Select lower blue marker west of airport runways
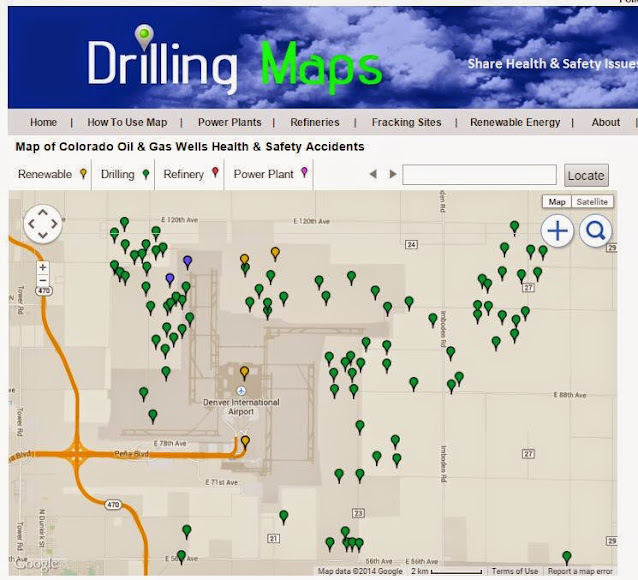 click(x=170, y=280)
